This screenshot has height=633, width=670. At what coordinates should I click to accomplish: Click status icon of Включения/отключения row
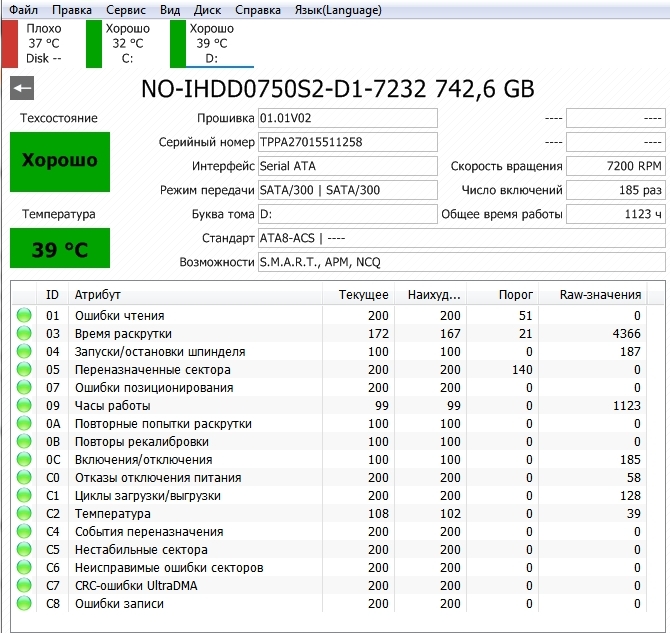pos(24,459)
